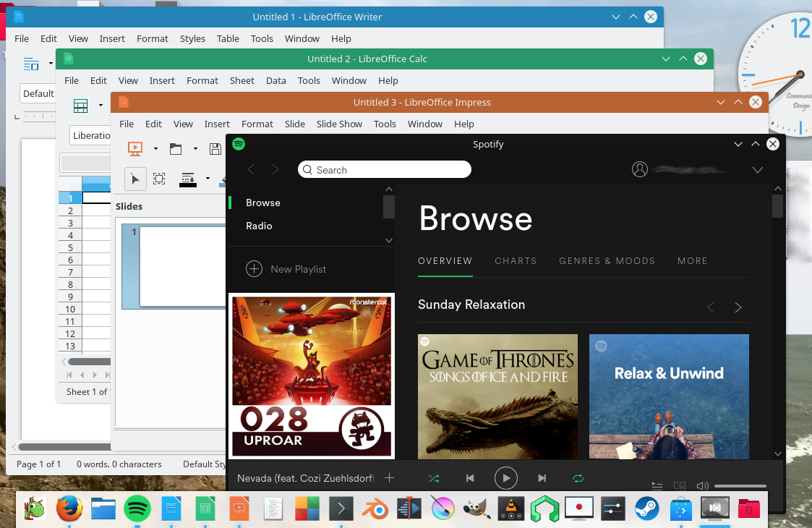Expand the Spotify account dropdown chevron
The width and height of the screenshot is (812, 528).
tap(758, 170)
